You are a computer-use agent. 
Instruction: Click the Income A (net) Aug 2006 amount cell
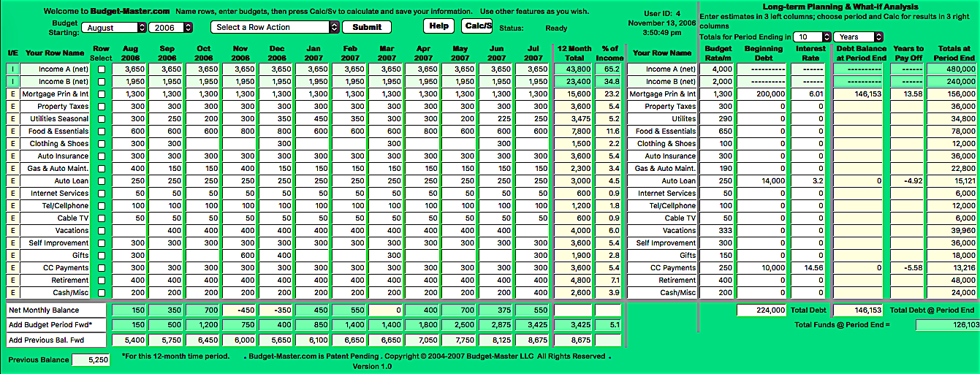coord(129,69)
